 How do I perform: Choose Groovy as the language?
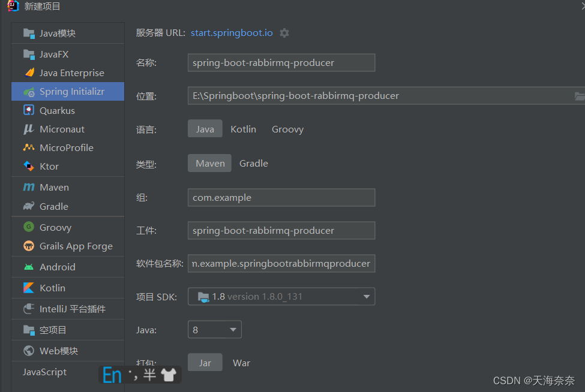tap(287, 129)
